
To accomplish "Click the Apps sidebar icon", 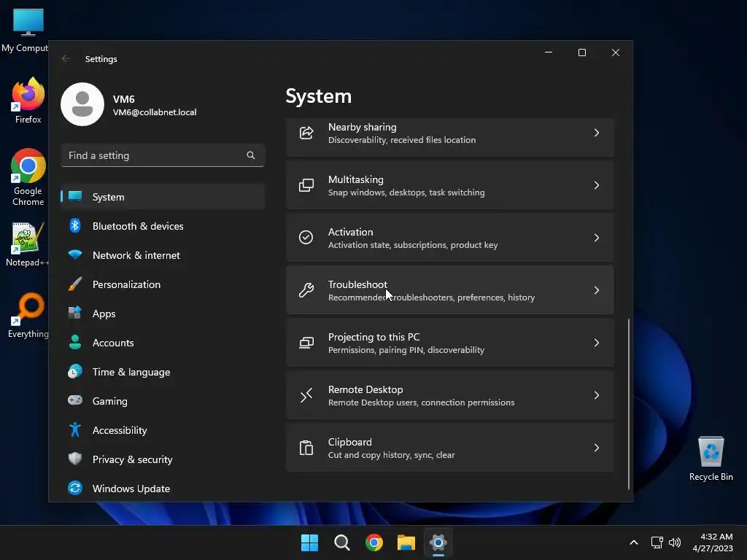I will click(x=75, y=313).
